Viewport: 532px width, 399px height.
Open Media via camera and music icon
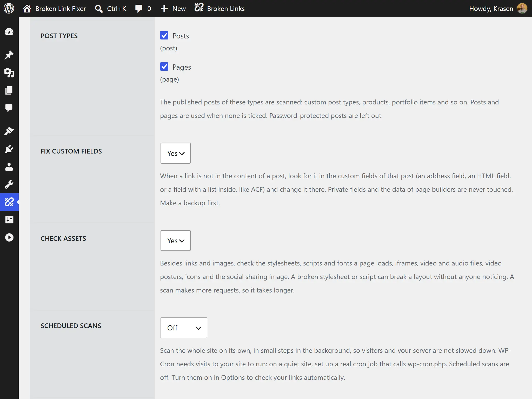9,73
